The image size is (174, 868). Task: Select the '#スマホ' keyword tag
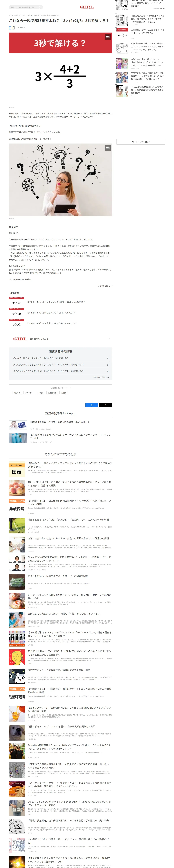[17, 393]
